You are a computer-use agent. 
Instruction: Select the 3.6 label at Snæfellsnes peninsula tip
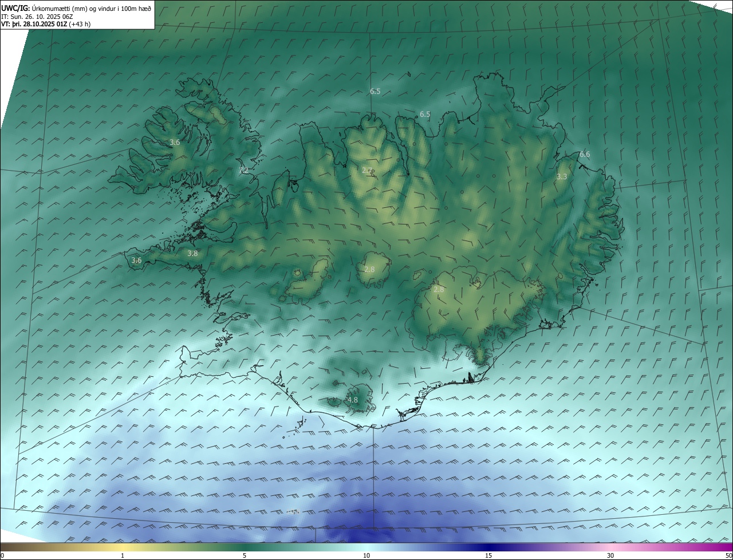click(136, 261)
